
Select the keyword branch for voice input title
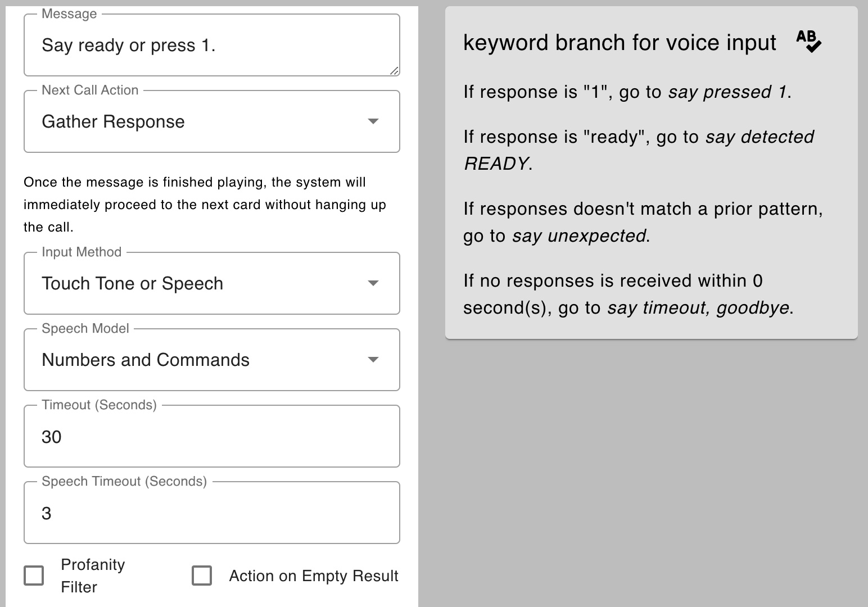click(x=620, y=43)
